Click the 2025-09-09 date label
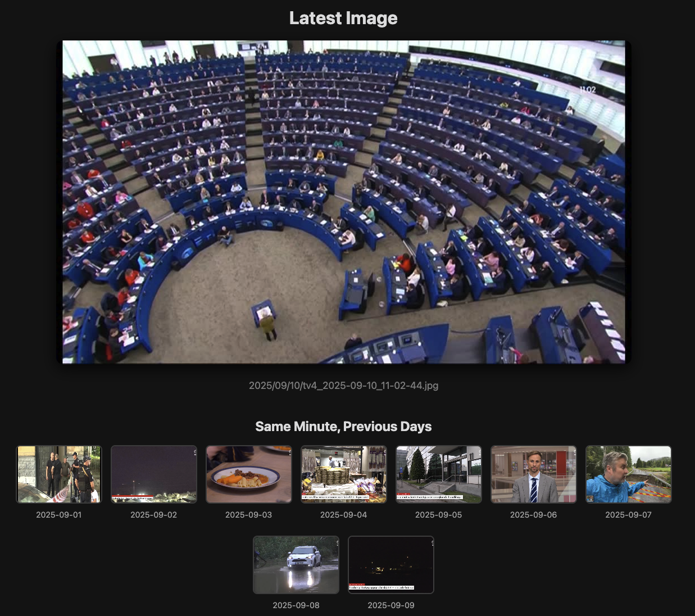The width and height of the screenshot is (695, 616). (391, 605)
